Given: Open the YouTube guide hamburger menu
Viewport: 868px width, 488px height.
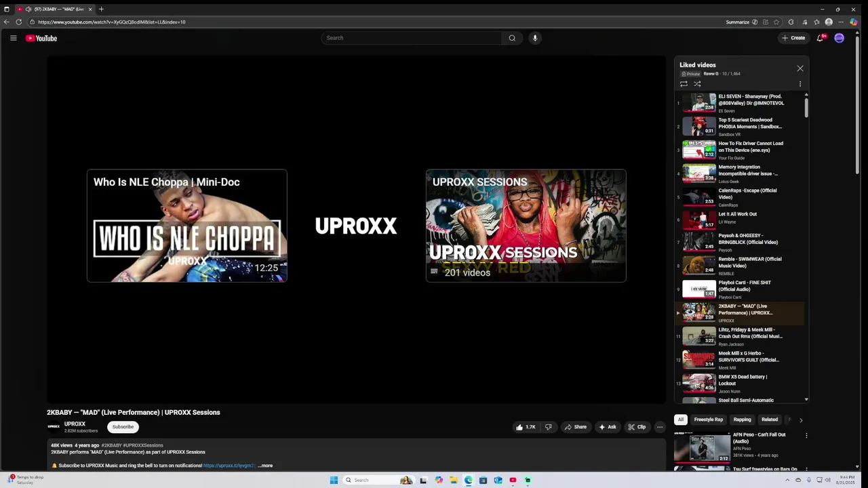Looking at the screenshot, I should coord(13,38).
